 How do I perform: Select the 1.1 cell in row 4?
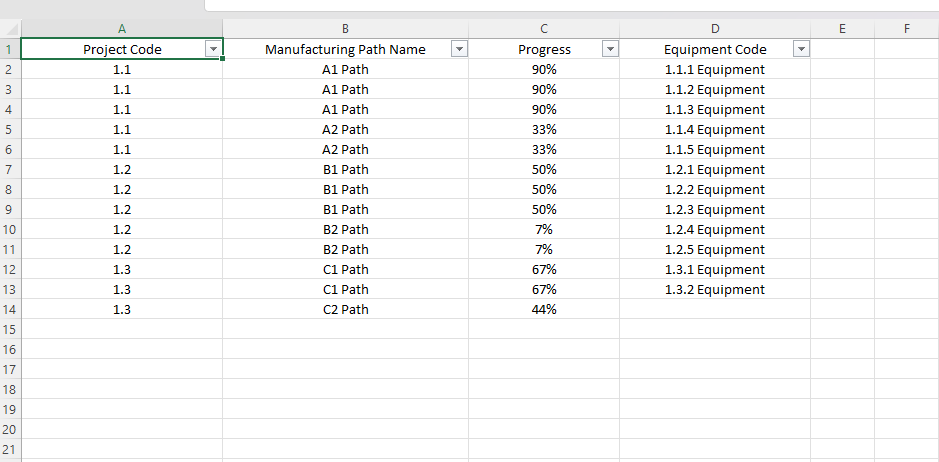[122, 110]
